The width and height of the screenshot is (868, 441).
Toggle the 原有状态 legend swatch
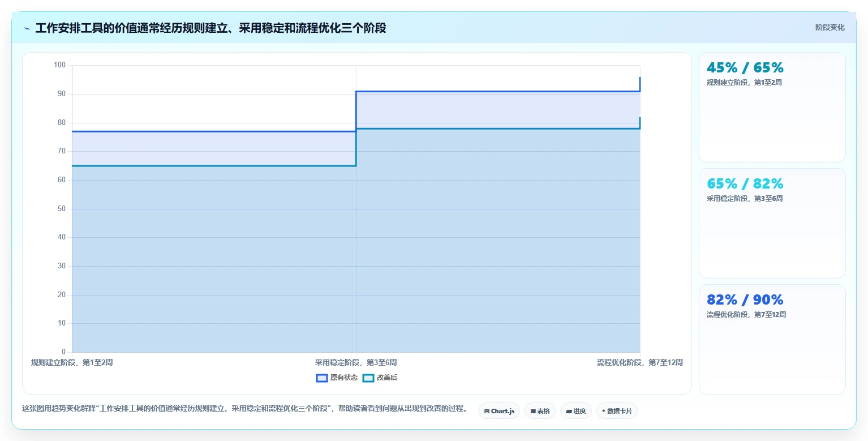322,378
